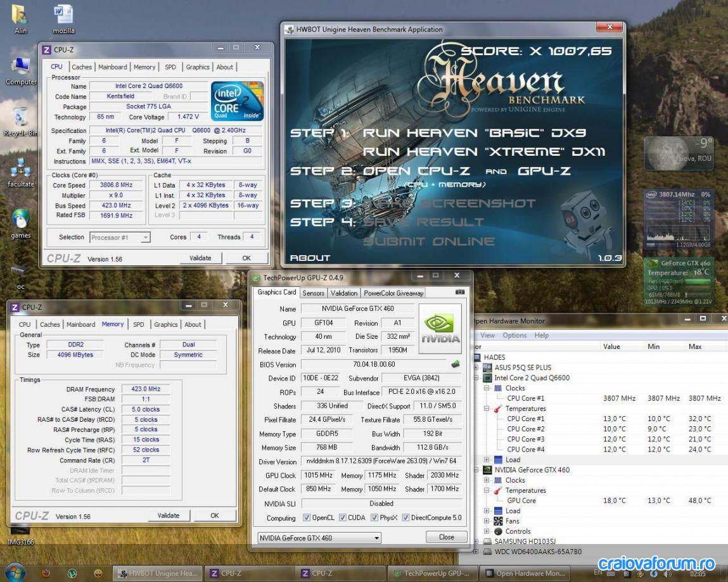Image resolution: width=728 pixels, height=582 pixels.
Task: Select the HADES computer icon in Open Hardware Monitor
Action: [x=477, y=357]
